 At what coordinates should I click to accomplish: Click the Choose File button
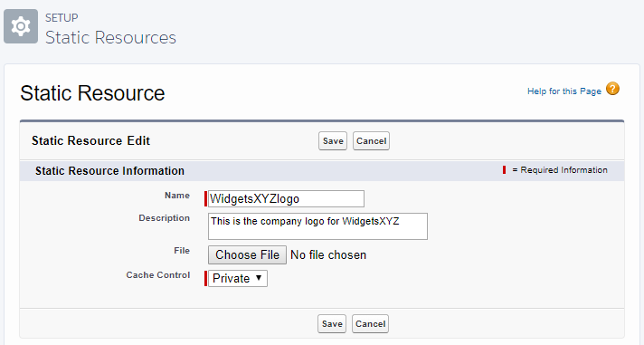tap(247, 255)
